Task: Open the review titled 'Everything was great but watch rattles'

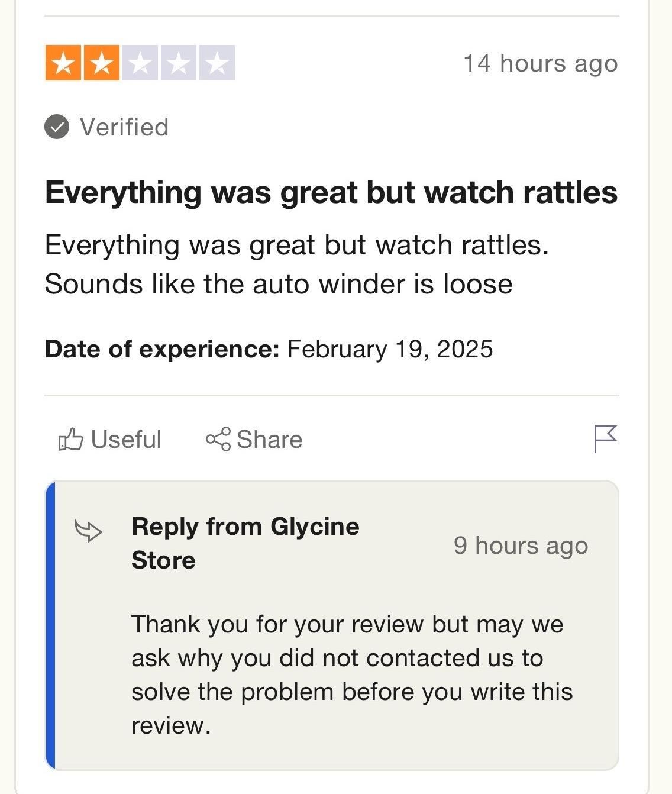Action: point(331,191)
